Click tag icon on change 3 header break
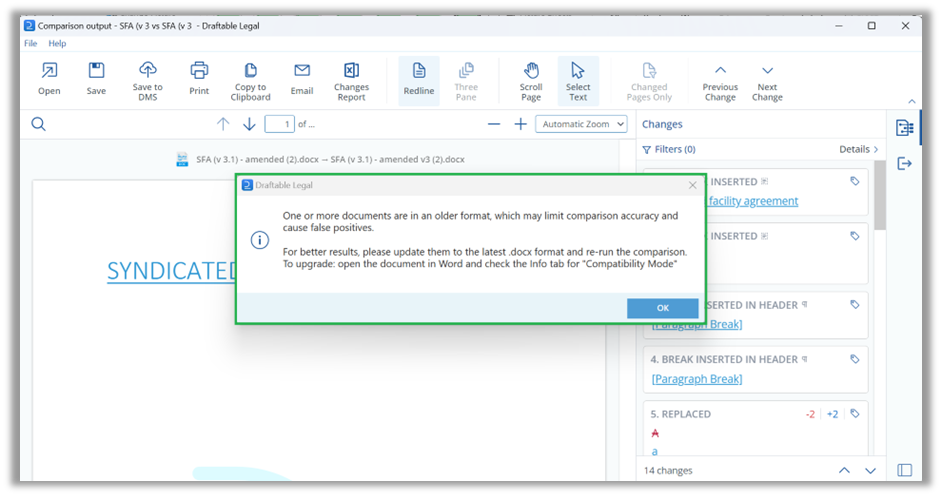 coord(855,305)
